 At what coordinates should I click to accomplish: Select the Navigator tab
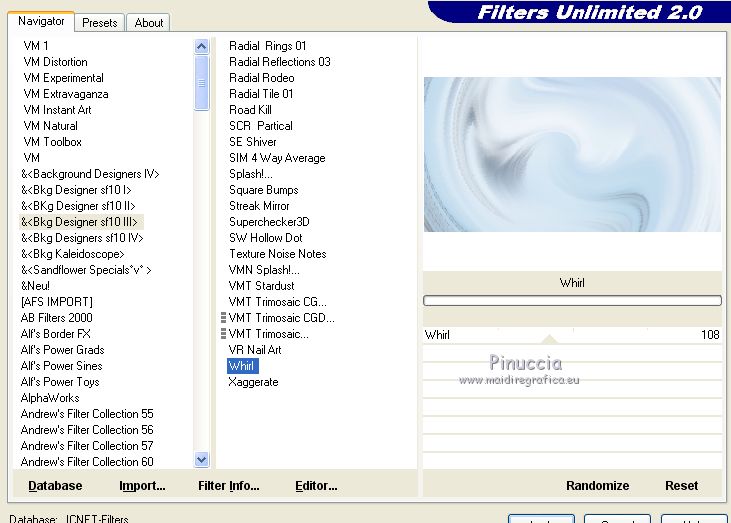pyautogui.click(x=41, y=21)
